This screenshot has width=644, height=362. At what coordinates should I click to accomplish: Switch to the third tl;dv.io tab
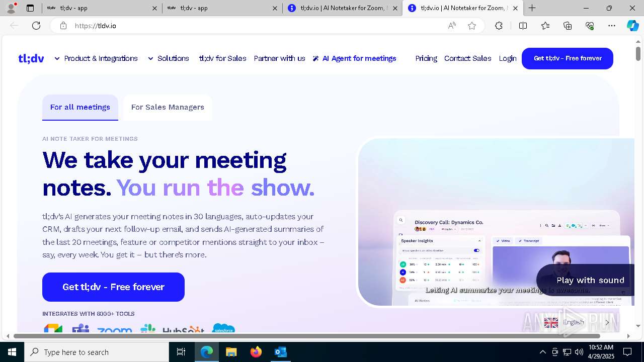[342, 8]
